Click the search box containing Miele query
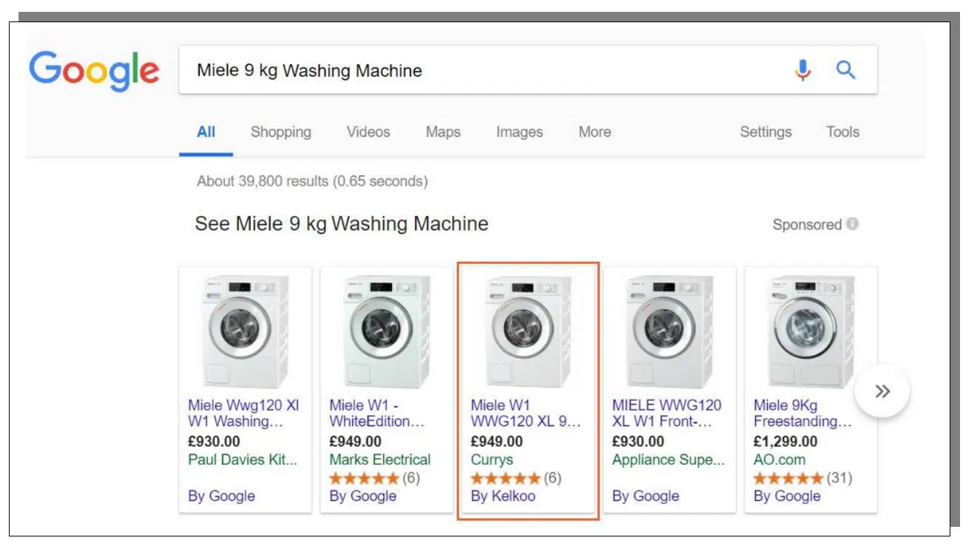980x552 pixels. pyautogui.click(x=528, y=70)
